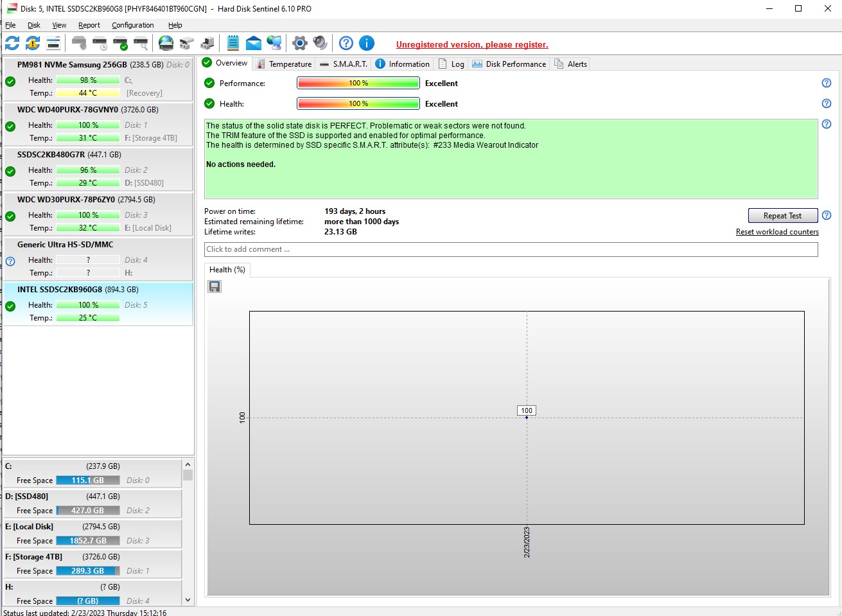Click the envelope email icon in toolbar
Viewport: 842px width, 616px height.
[x=254, y=43]
